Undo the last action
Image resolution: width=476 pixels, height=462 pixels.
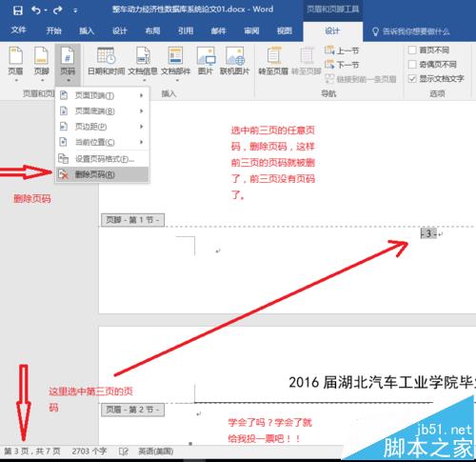tap(36, 10)
